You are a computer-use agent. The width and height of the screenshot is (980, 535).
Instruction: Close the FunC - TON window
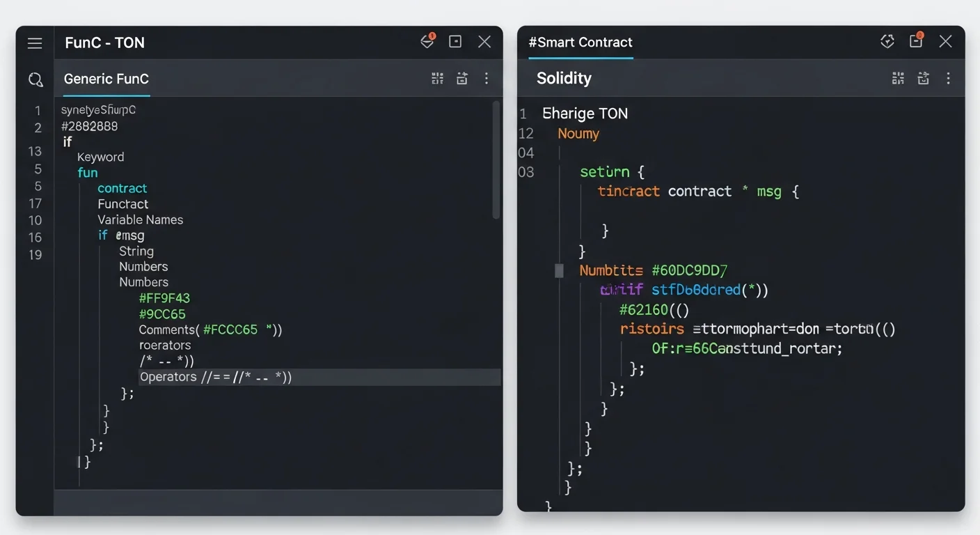[x=484, y=42]
